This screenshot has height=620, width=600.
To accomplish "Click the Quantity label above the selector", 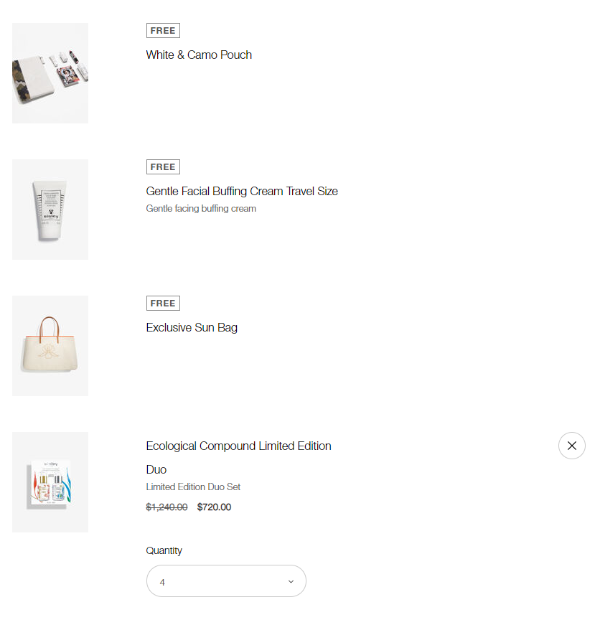I will 164,551.
